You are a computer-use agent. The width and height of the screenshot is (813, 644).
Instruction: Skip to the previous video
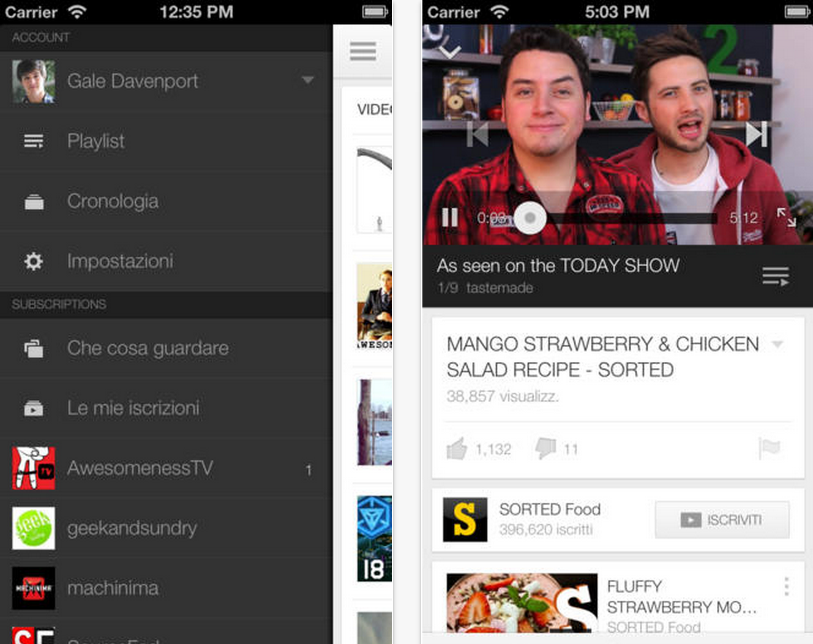coord(478,134)
